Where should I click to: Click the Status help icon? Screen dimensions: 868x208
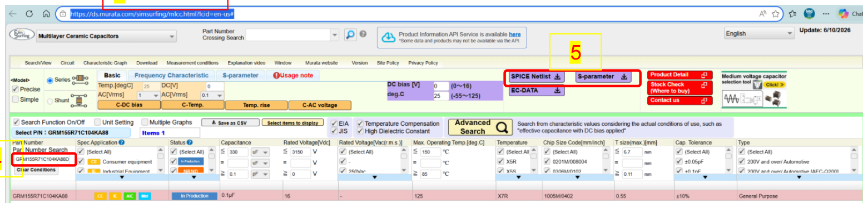[190, 142]
